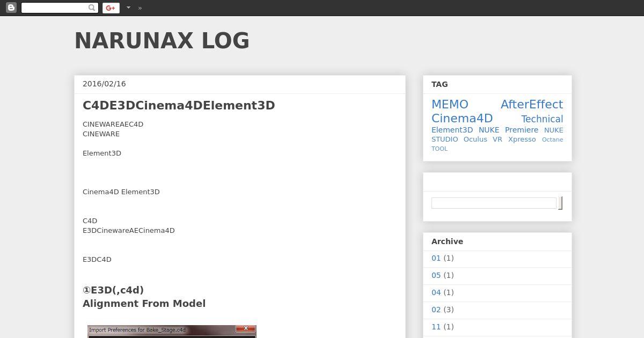Click the TAG widget heading
Screen dimensions: 644x338
pos(440,84)
